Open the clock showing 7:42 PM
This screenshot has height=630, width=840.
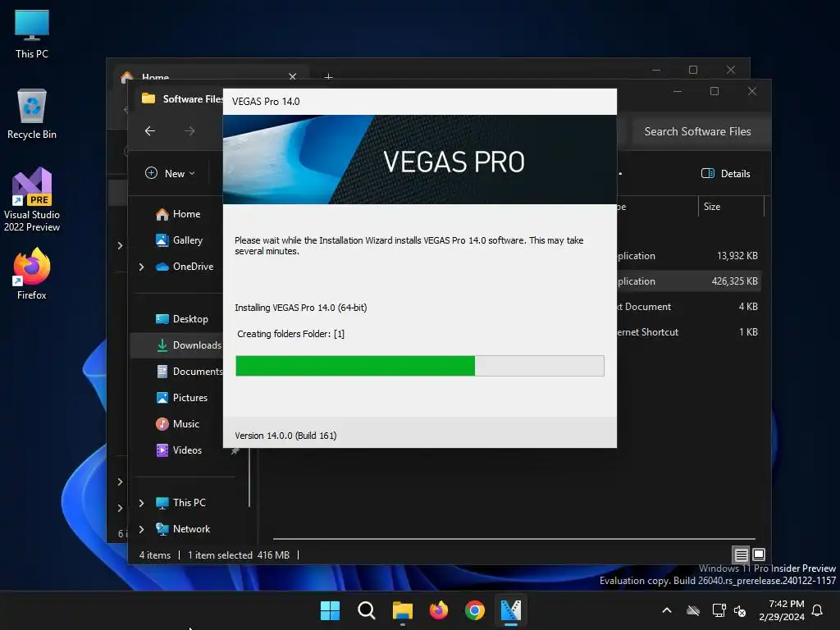[x=782, y=610]
